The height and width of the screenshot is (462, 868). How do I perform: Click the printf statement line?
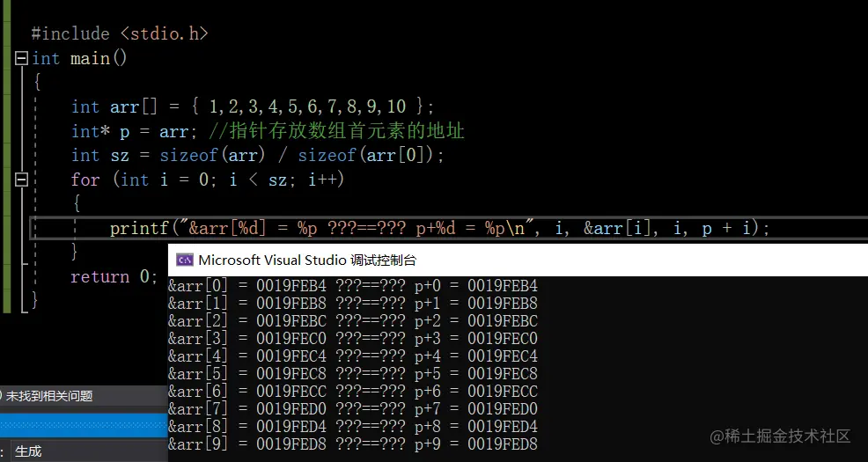pos(439,228)
